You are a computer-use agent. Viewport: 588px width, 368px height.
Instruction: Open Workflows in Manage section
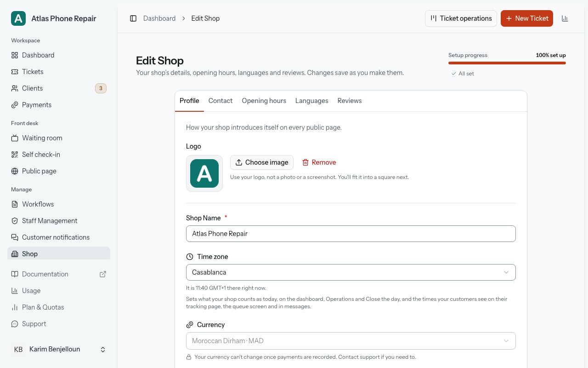coord(59,204)
